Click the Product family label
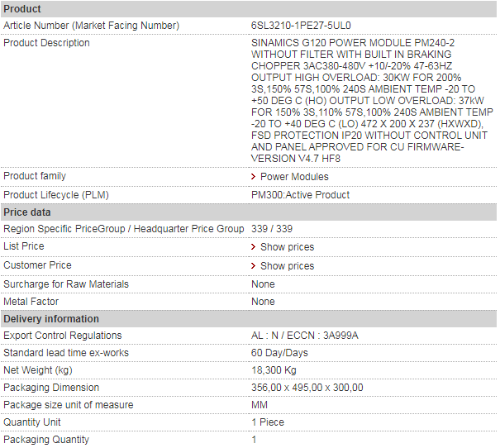500x448 pixels. coord(35,176)
